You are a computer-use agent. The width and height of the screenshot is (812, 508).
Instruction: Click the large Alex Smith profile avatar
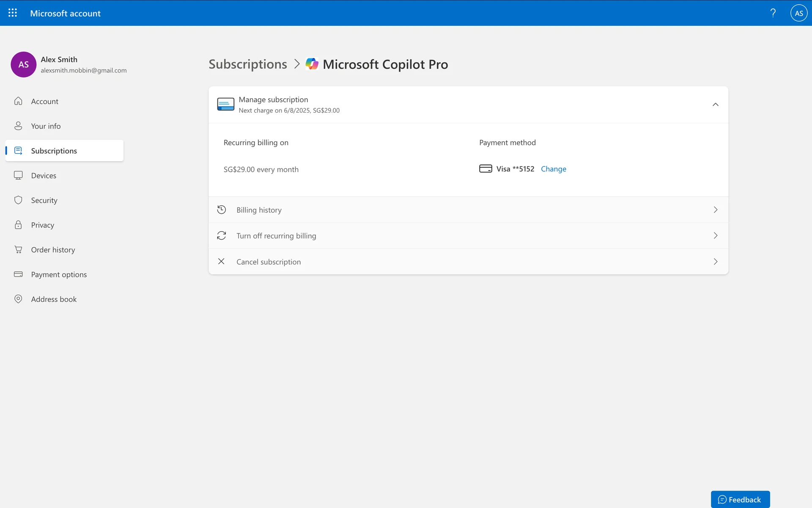tap(24, 64)
